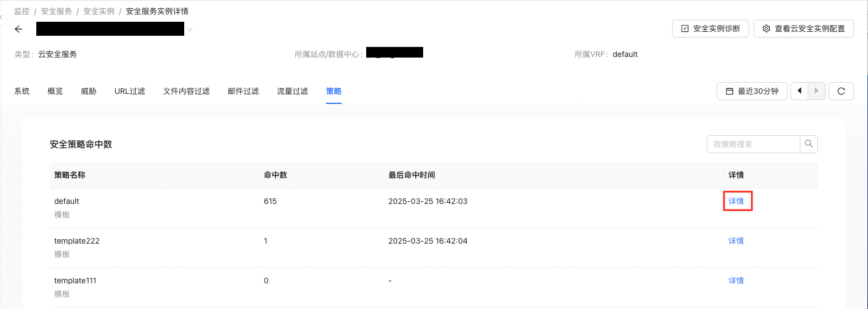Click the back arrow icon
This screenshot has width=868, height=309.
pyautogui.click(x=18, y=29)
